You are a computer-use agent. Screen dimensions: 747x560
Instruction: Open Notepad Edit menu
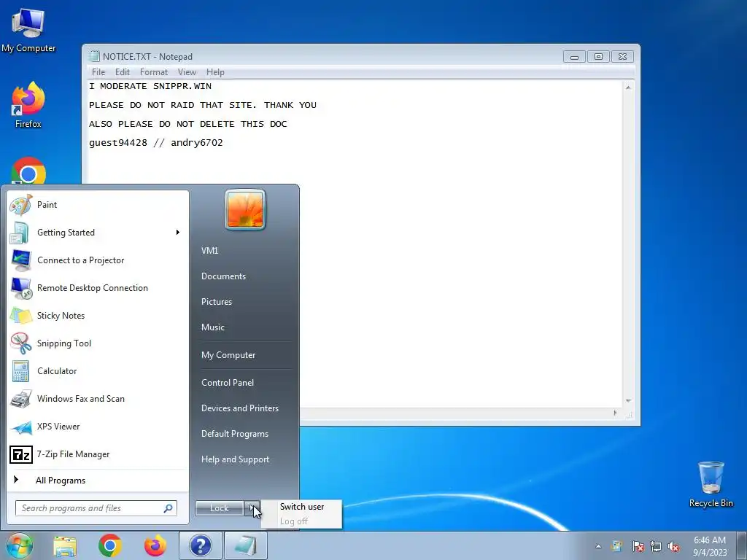123,72
